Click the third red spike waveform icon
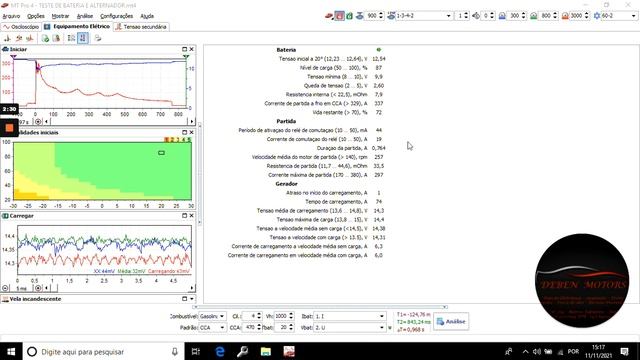 click(30, 38)
